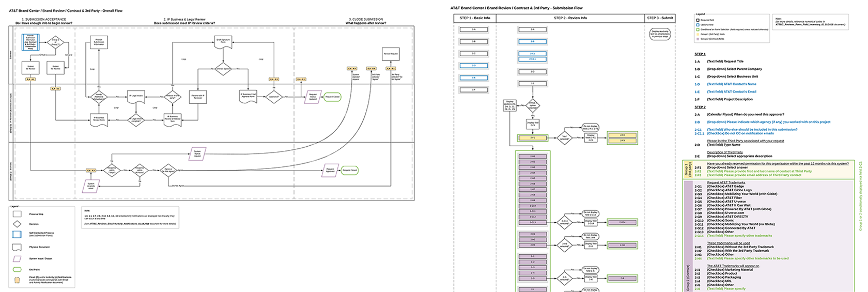The width and height of the screenshot is (868, 292).
Task: Click '(Drop-down) Select Parent Company' list row
Action: (x=735, y=69)
